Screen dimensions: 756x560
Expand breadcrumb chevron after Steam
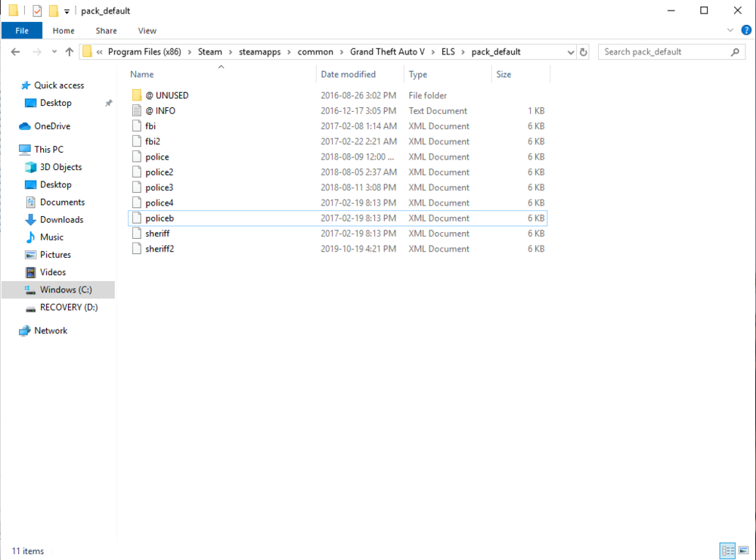[x=231, y=52]
